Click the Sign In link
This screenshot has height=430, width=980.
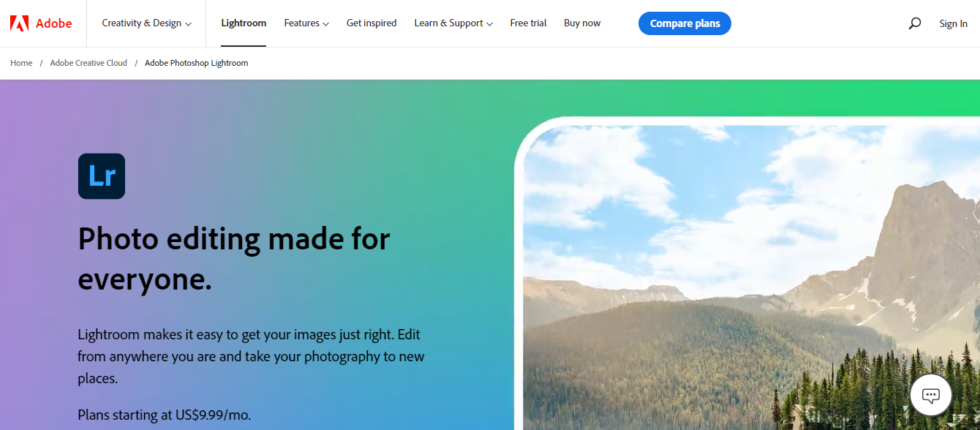point(953,23)
